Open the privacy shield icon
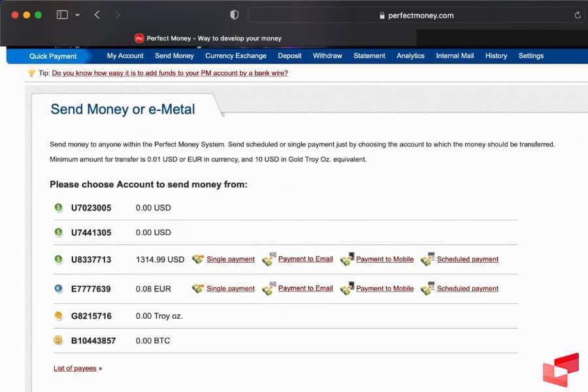Screen dimensions: 588x392 234,14
